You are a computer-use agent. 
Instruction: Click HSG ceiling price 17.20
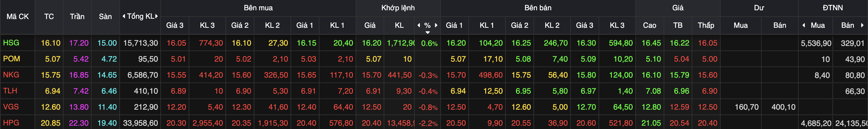click(79, 43)
